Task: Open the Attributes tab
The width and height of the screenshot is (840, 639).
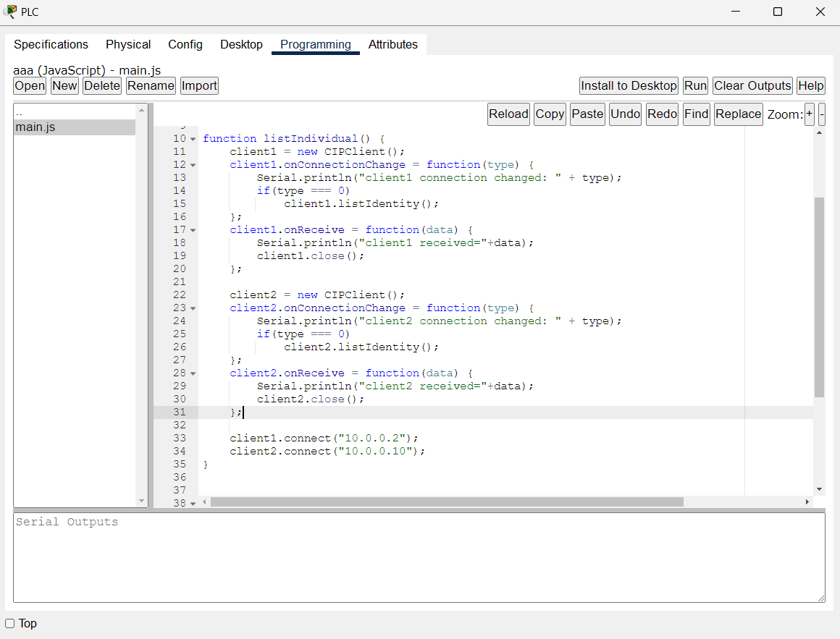Action: tap(393, 44)
